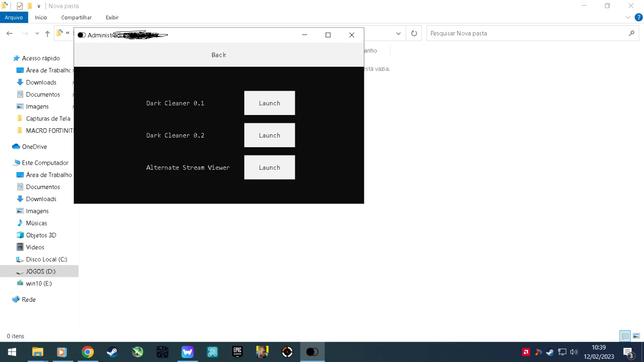The width and height of the screenshot is (644, 362).
Task: Launch Dark Cleaner 0.2
Action: [x=269, y=135]
